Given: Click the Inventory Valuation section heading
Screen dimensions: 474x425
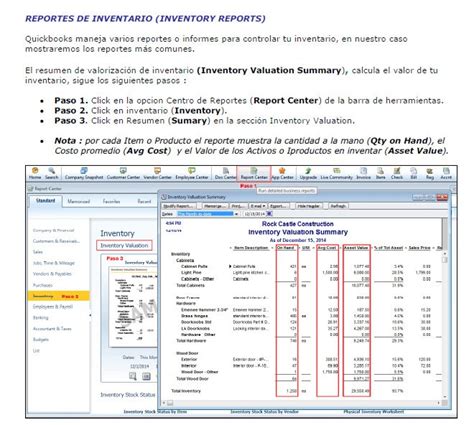Looking at the screenshot, I should pyautogui.click(x=124, y=245).
